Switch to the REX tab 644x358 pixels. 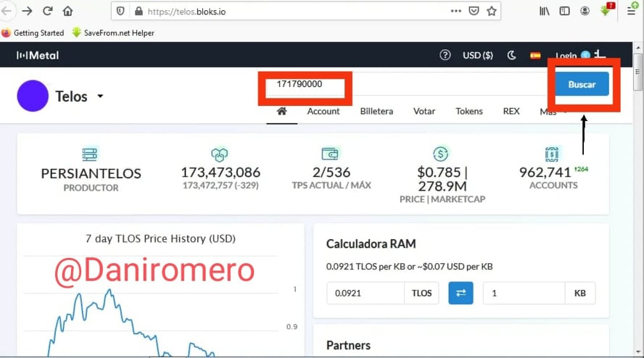pos(511,112)
